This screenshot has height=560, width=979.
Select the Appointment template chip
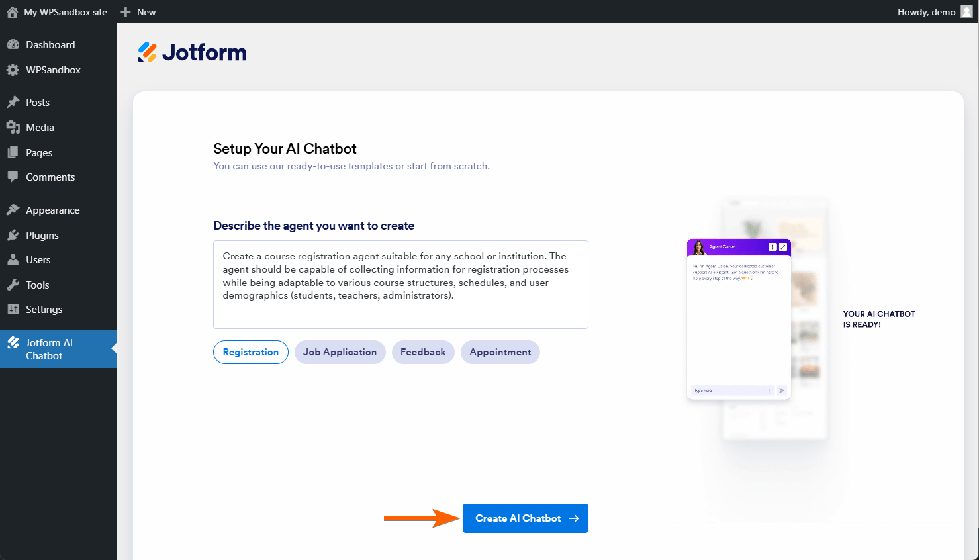500,352
